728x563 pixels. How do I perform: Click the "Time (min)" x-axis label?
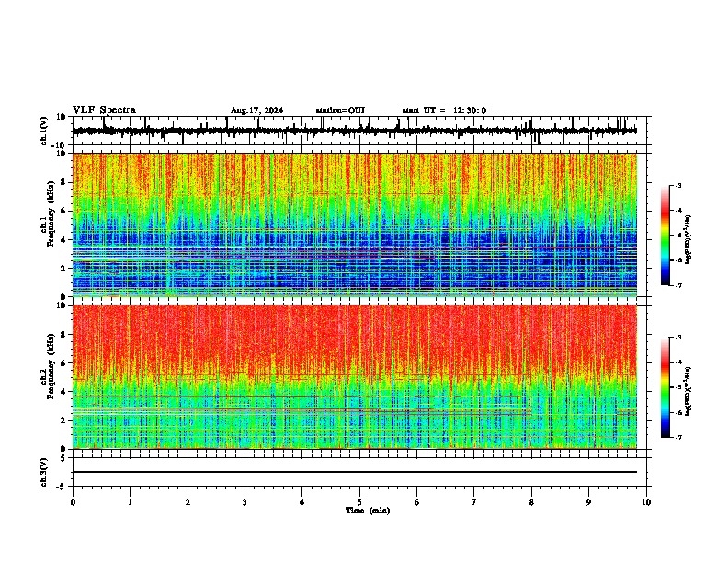point(368,511)
